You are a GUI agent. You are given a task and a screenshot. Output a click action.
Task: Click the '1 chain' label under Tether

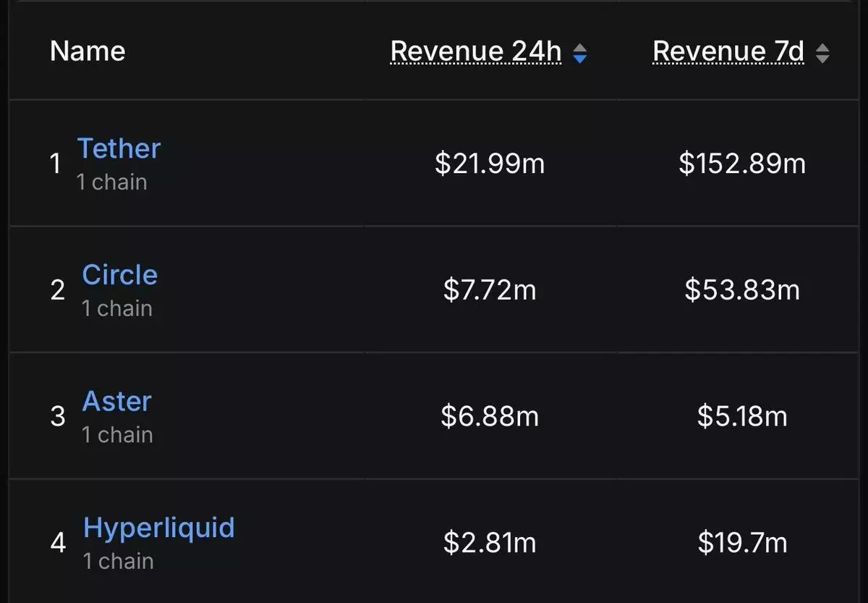[x=112, y=182]
